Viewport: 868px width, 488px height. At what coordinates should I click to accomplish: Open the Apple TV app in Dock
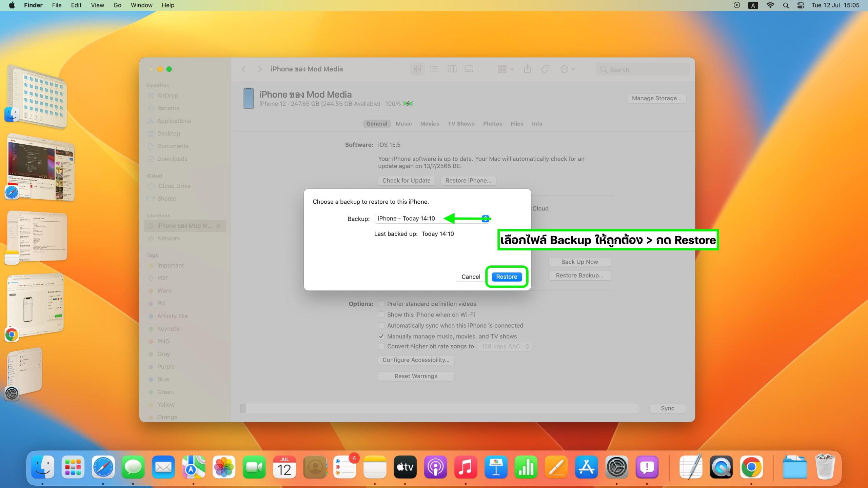(405, 467)
